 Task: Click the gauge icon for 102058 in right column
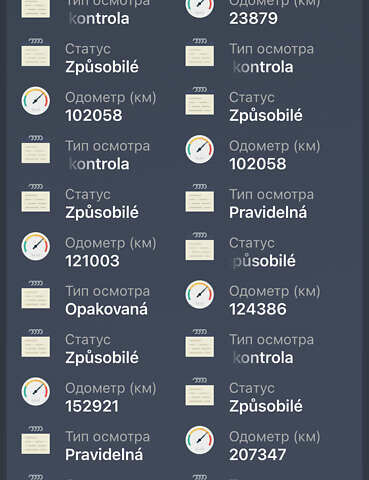(199, 149)
